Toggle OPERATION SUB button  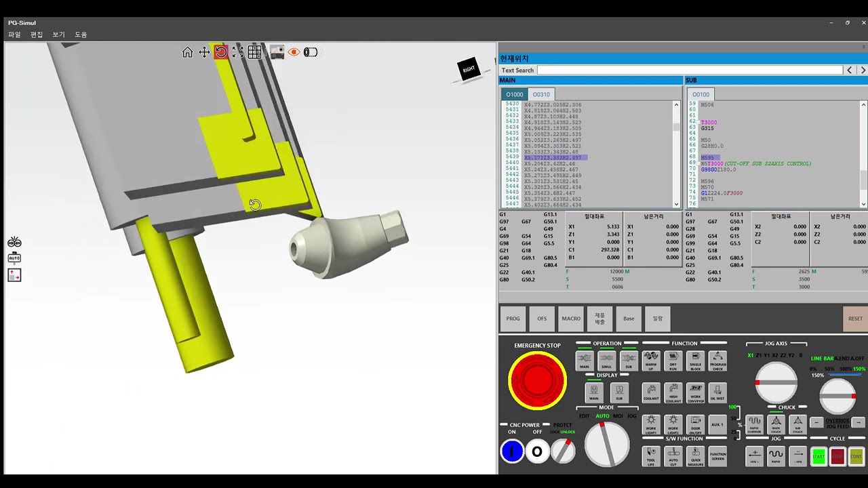[x=629, y=361]
